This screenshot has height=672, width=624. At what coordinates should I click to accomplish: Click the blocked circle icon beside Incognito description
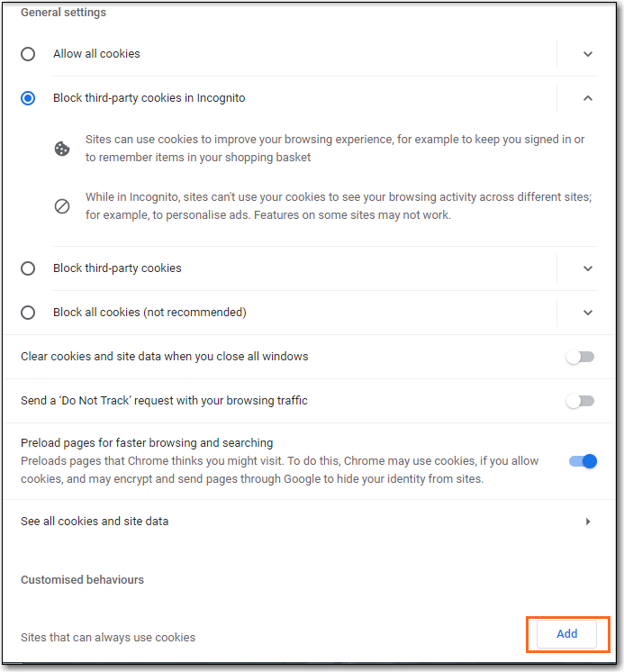tap(62, 206)
